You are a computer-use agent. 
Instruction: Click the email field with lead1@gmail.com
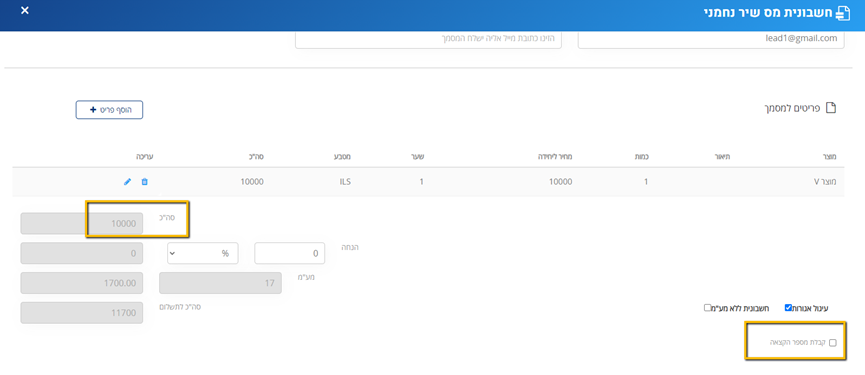(711, 39)
